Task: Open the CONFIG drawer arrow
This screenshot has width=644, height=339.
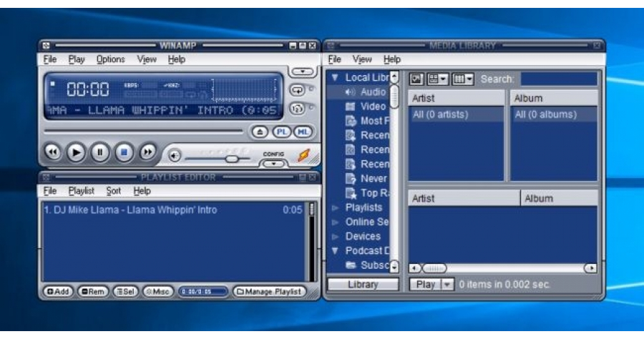Action: point(273,164)
